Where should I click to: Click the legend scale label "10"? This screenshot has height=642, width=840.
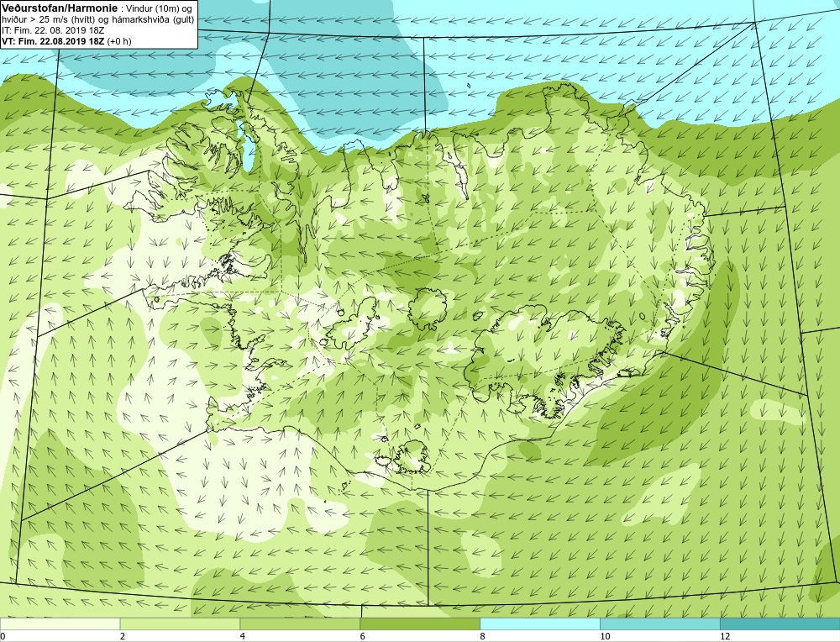coord(605,636)
